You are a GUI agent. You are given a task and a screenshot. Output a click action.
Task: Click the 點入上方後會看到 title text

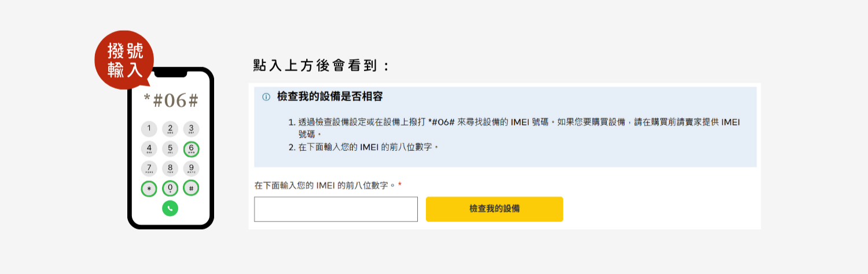[322, 66]
